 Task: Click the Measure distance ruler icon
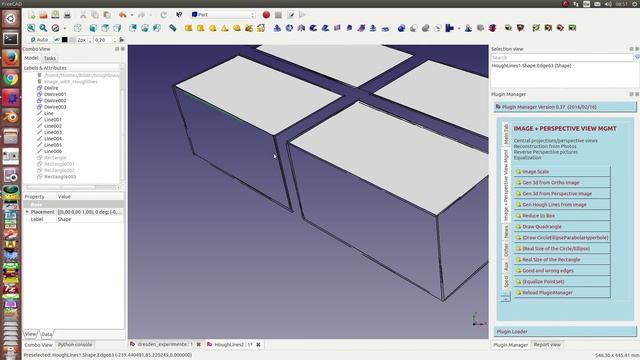point(173,28)
